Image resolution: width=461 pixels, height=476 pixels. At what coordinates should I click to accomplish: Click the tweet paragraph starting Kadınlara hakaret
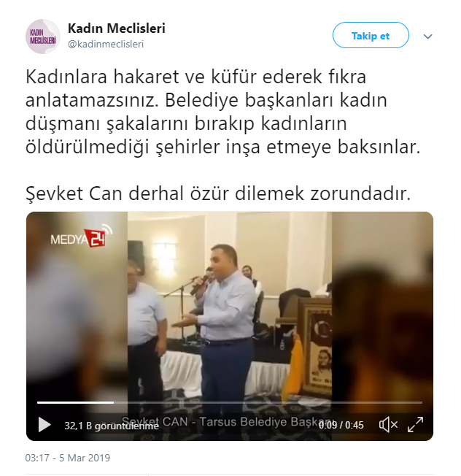[x=223, y=112]
